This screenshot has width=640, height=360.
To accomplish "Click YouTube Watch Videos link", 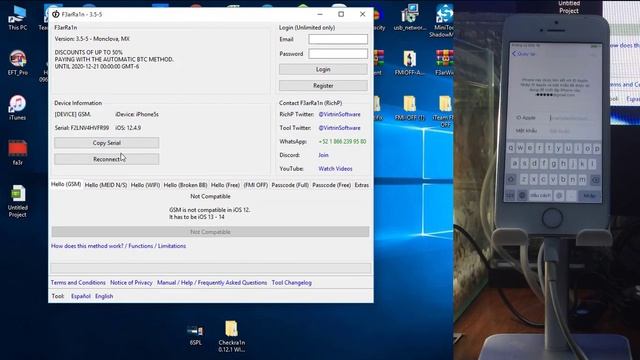I will click(x=335, y=169).
